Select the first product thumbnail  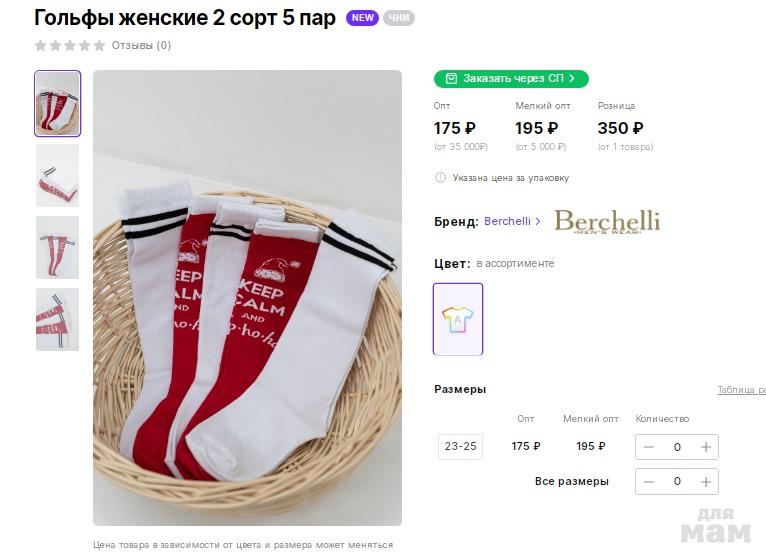pos(57,103)
